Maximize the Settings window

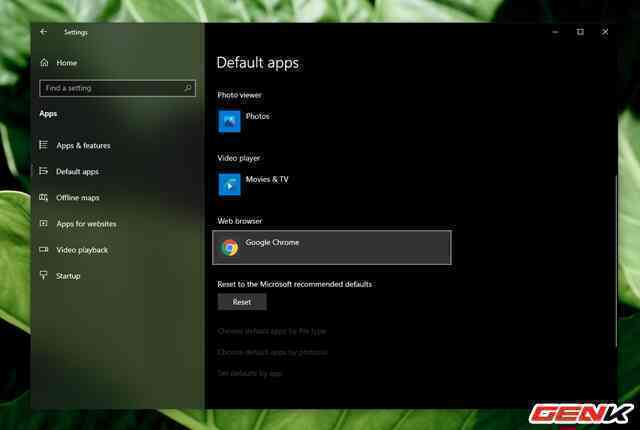(x=580, y=32)
